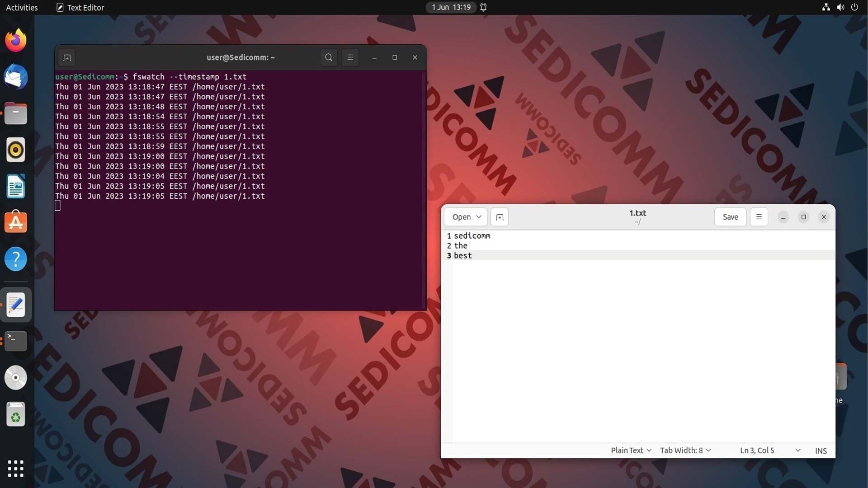Click the terminal search icon
The image size is (868, 488).
point(329,57)
